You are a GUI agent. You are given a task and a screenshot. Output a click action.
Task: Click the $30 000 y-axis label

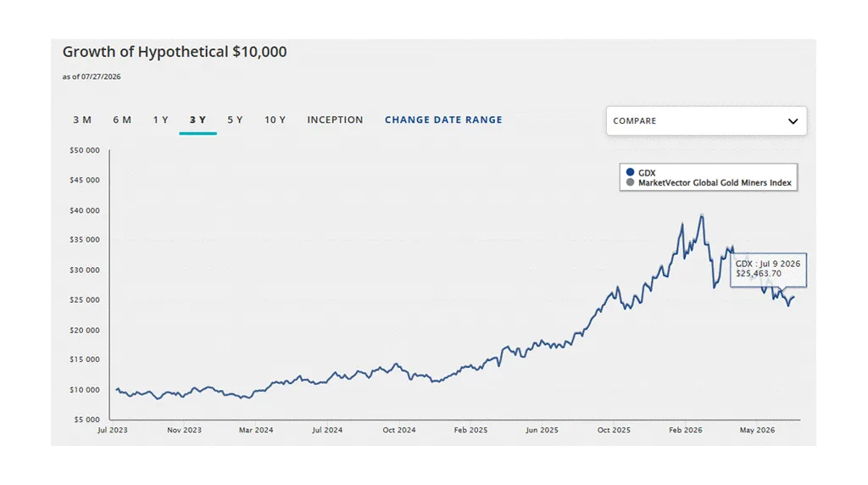click(85, 270)
